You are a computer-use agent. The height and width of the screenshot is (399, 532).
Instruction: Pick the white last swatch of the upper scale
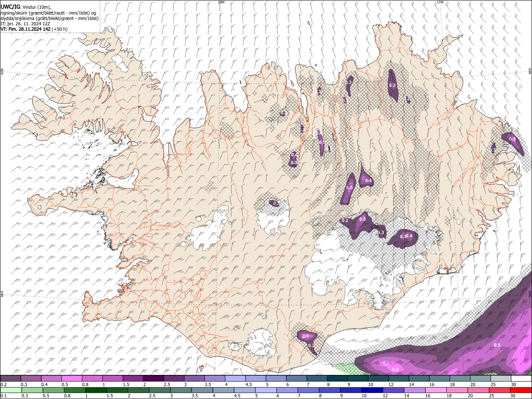521,379
